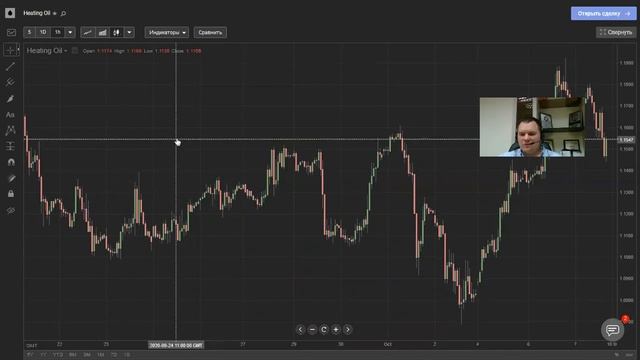Reset chart view with circular arrow button

point(324,329)
